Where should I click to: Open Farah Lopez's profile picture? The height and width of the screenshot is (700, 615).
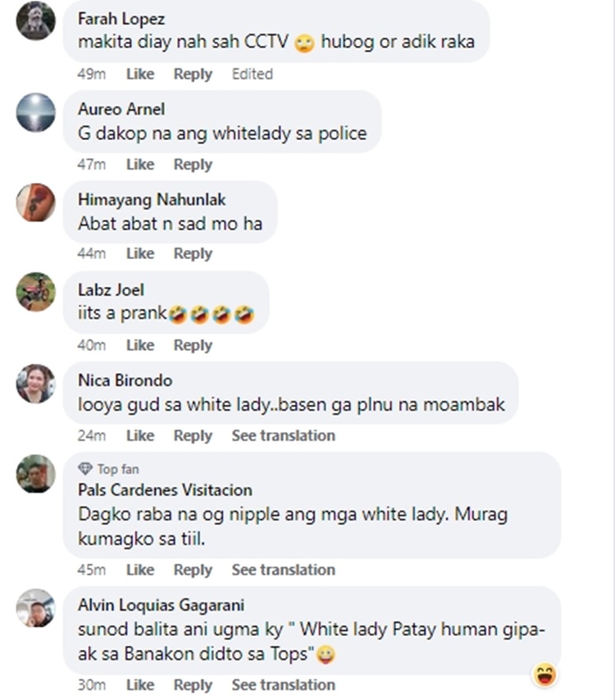pos(36,20)
